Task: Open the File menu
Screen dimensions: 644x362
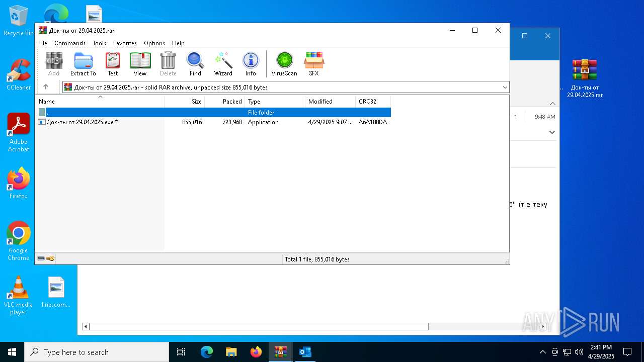Action: click(x=43, y=43)
